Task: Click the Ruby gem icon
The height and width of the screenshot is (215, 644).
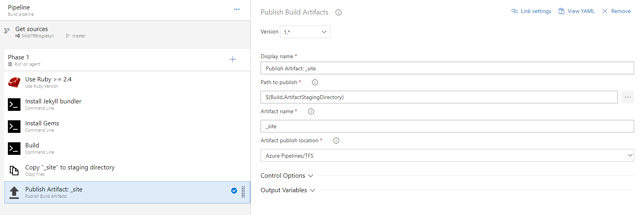Action: (14, 83)
